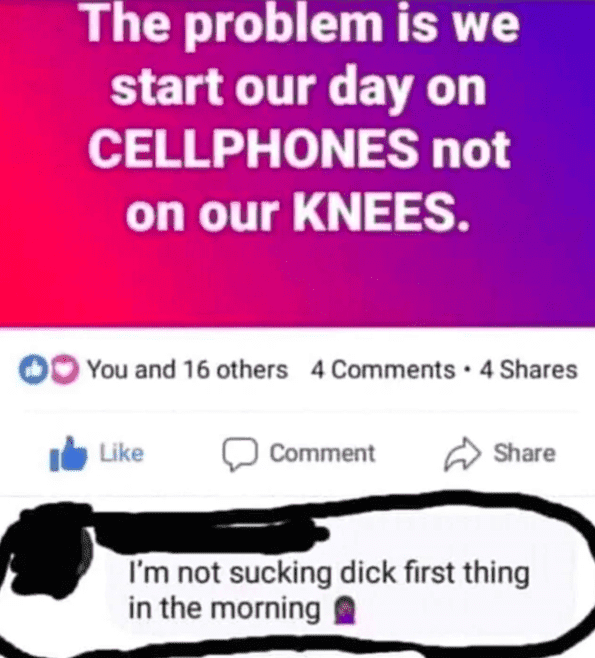Click the blue thumbs-up Like icon
The height and width of the screenshot is (658, 595).
(x=68, y=454)
